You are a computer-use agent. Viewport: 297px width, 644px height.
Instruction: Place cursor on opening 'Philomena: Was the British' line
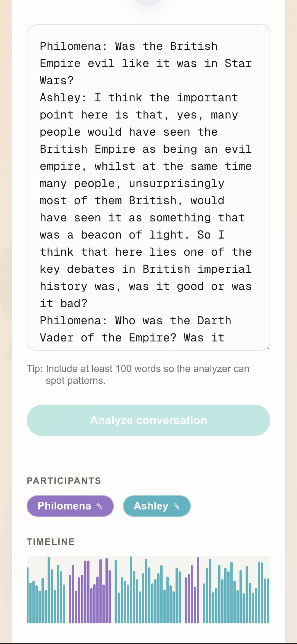[x=129, y=46]
